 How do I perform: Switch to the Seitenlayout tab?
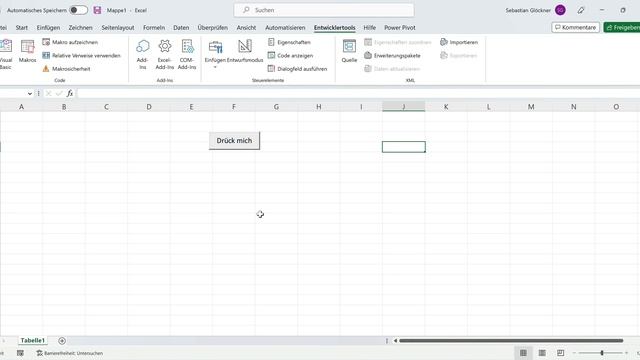(118, 28)
